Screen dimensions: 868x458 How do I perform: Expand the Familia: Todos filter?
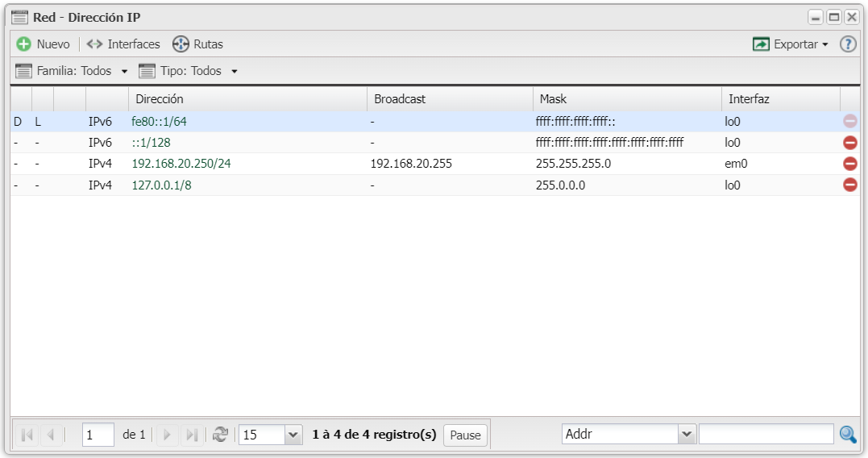[x=72, y=71]
